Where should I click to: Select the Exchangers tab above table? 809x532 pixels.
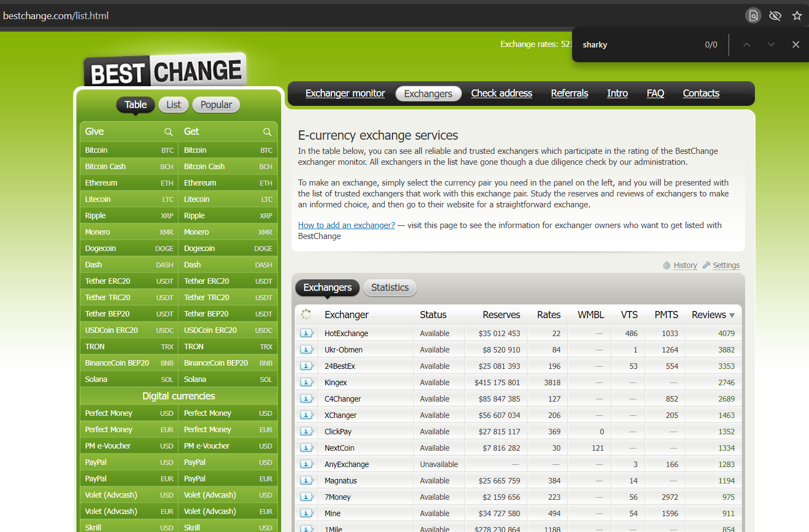[328, 288]
